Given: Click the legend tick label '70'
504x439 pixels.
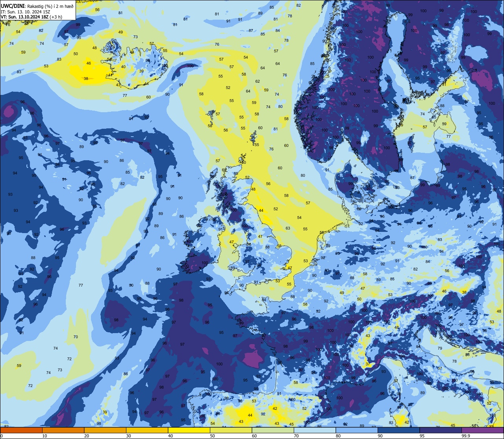Looking at the screenshot, I should click(x=296, y=436).
